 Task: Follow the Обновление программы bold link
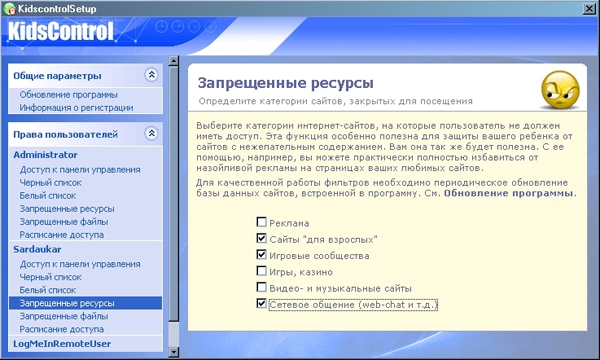[x=509, y=193]
